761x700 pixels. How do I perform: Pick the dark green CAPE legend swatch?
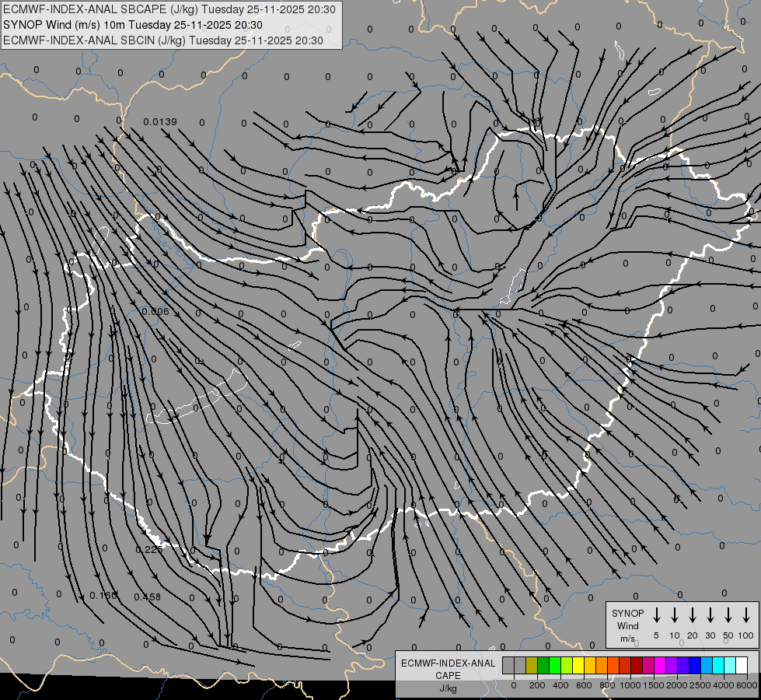[543, 665]
